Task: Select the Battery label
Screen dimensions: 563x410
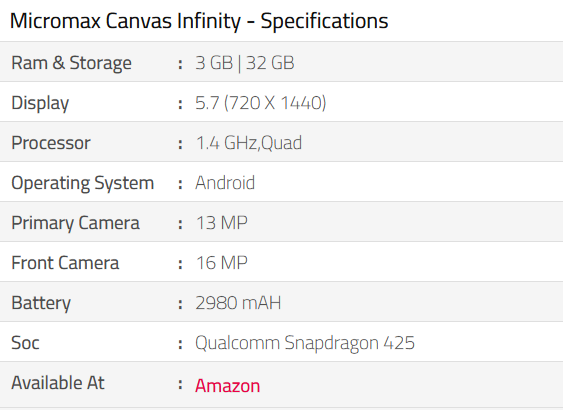Action: [x=41, y=303]
